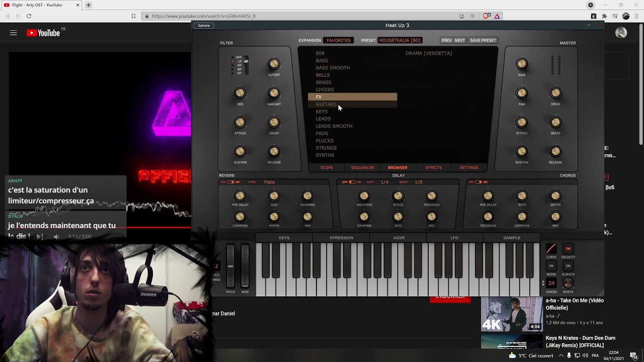Open the YouTube hamburger guide menu

(14, 33)
